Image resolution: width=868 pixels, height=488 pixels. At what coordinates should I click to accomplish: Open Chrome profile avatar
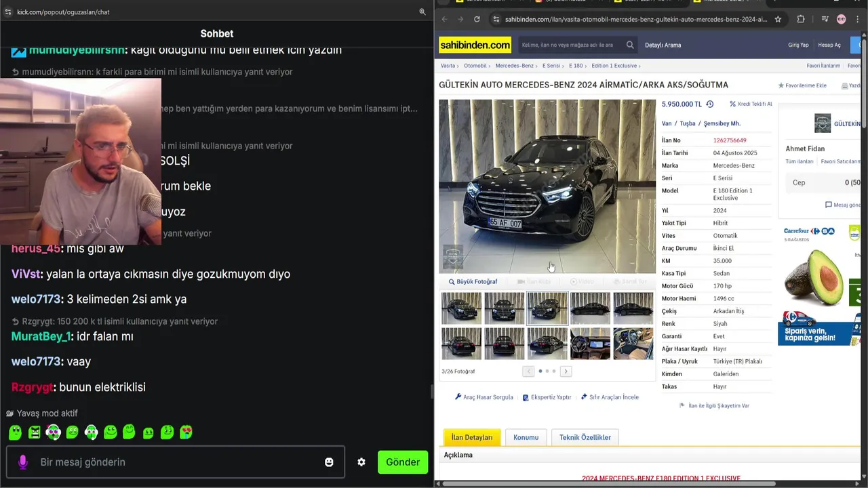pos(842,19)
